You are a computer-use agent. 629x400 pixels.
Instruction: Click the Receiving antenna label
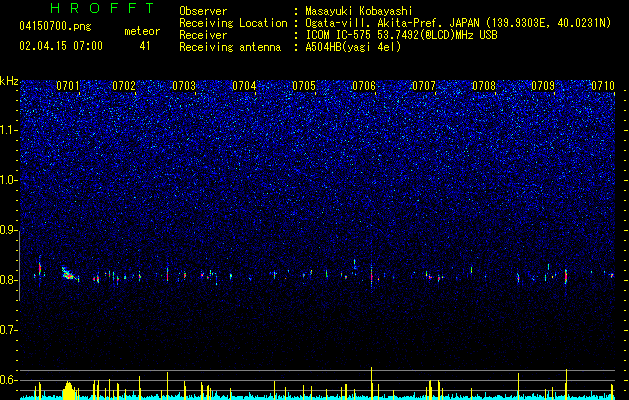[x=230, y=47]
